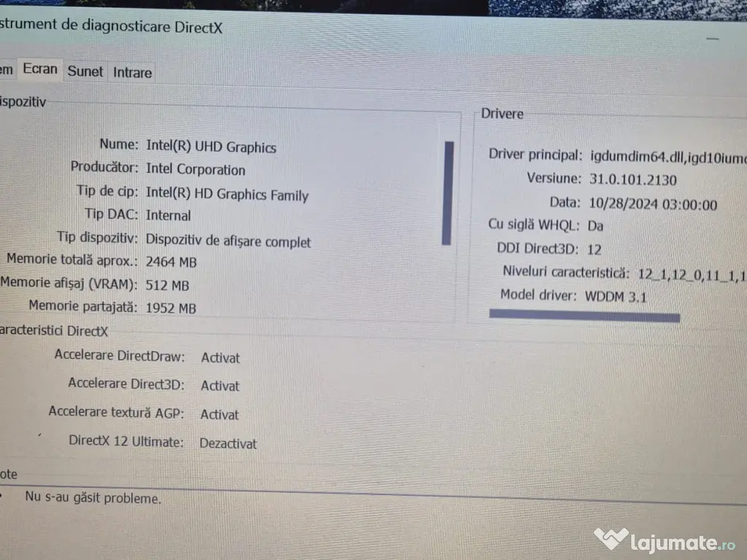747x560 pixels.
Task: Click the Producător value Intel Corporation
Action: coord(196,170)
